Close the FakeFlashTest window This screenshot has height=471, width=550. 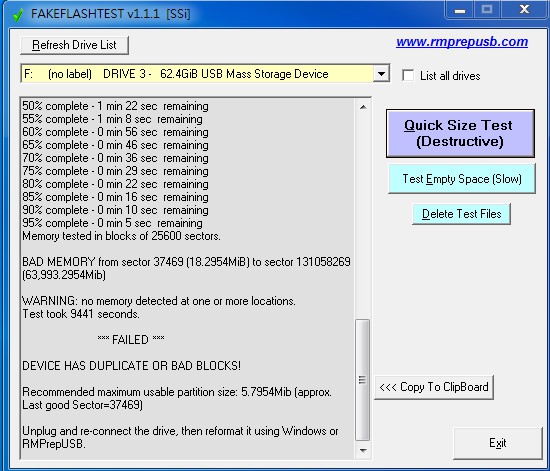point(524,10)
